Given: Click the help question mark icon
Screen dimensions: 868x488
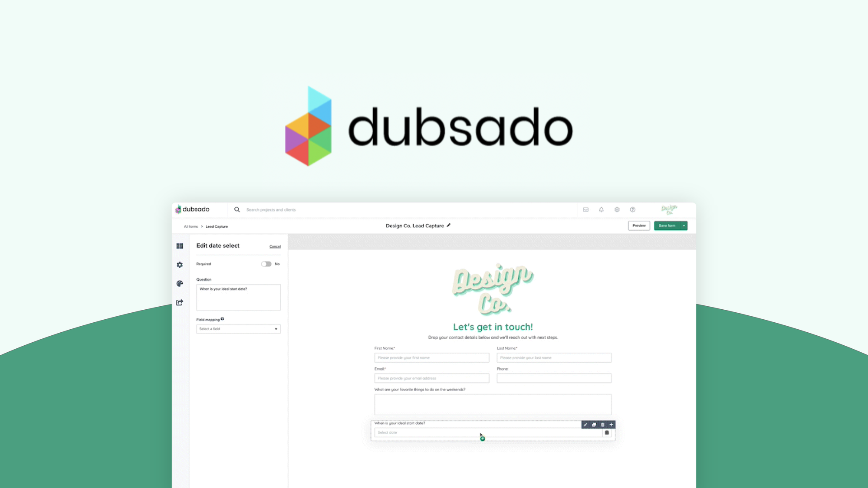Looking at the screenshot, I should point(632,209).
